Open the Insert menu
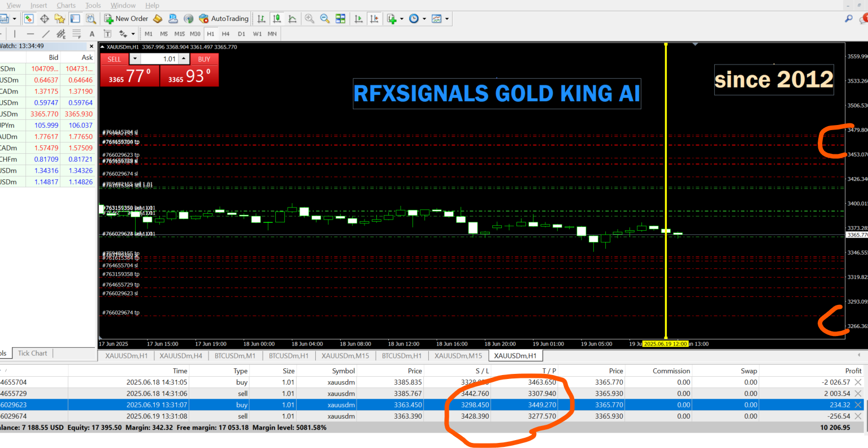 click(38, 5)
